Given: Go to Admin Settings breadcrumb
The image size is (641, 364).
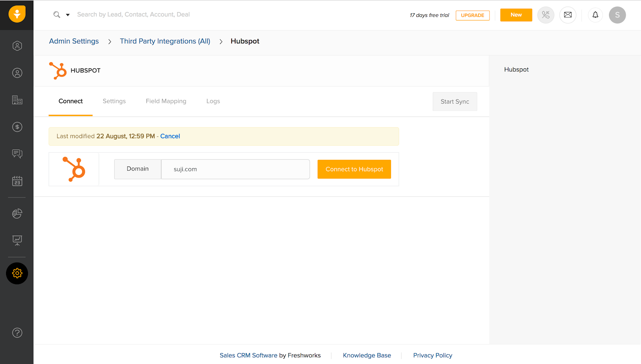Looking at the screenshot, I should [x=74, y=41].
